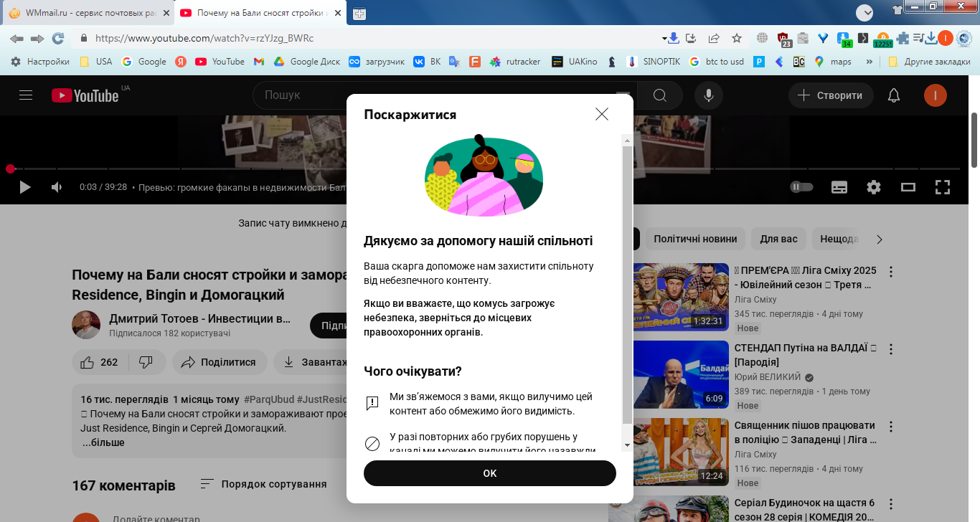
Task: Open the VK bookmark icon
Action: (x=426, y=62)
